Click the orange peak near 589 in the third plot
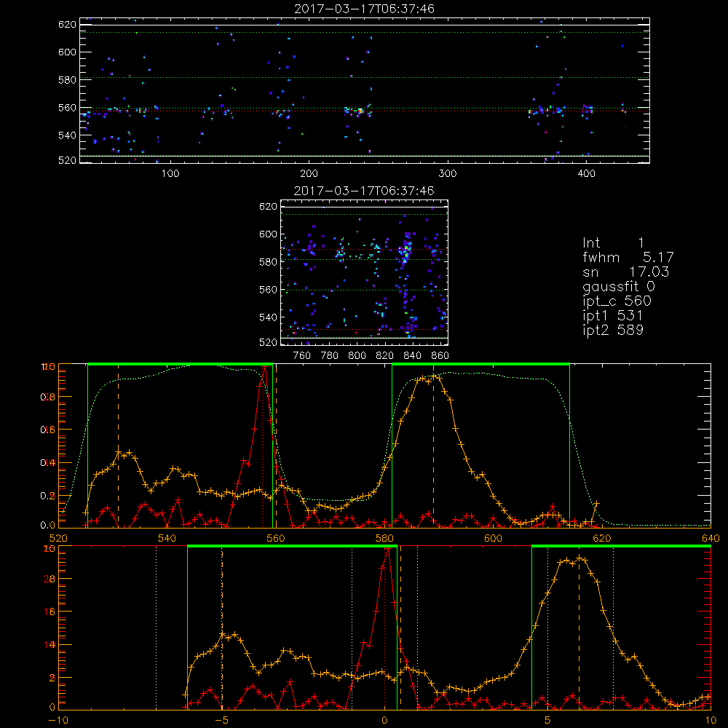Screen dimensions: 728x728 [434, 376]
